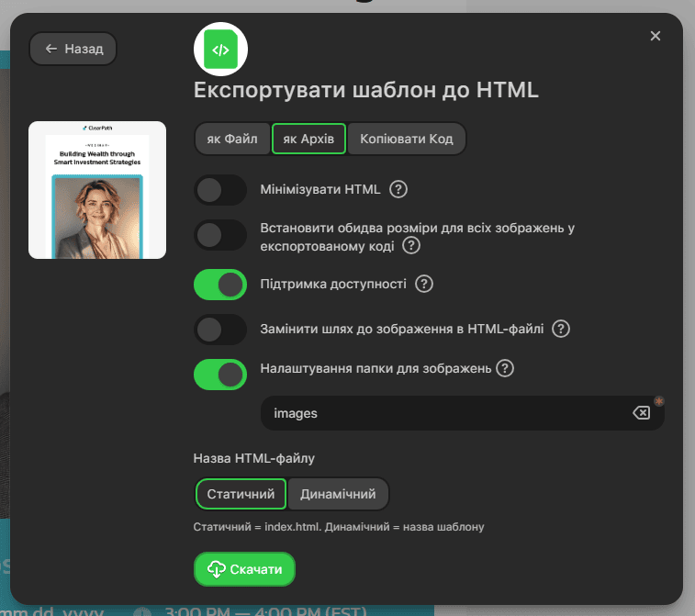
Task: Open help for 'Мінімізувати HTML'
Action: coord(398,189)
